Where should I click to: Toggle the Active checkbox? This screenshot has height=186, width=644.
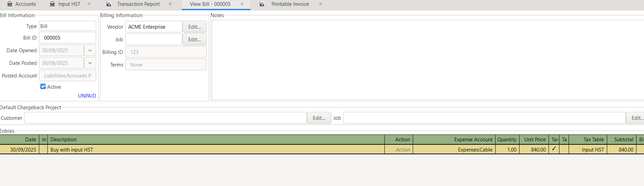pyautogui.click(x=43, y=87)
